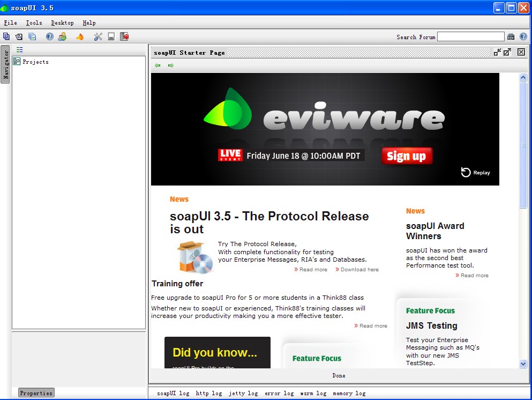This screenshot has height=400, width=532.
Task: Go back with the green left arrow
Action: (x=158, y=65)
